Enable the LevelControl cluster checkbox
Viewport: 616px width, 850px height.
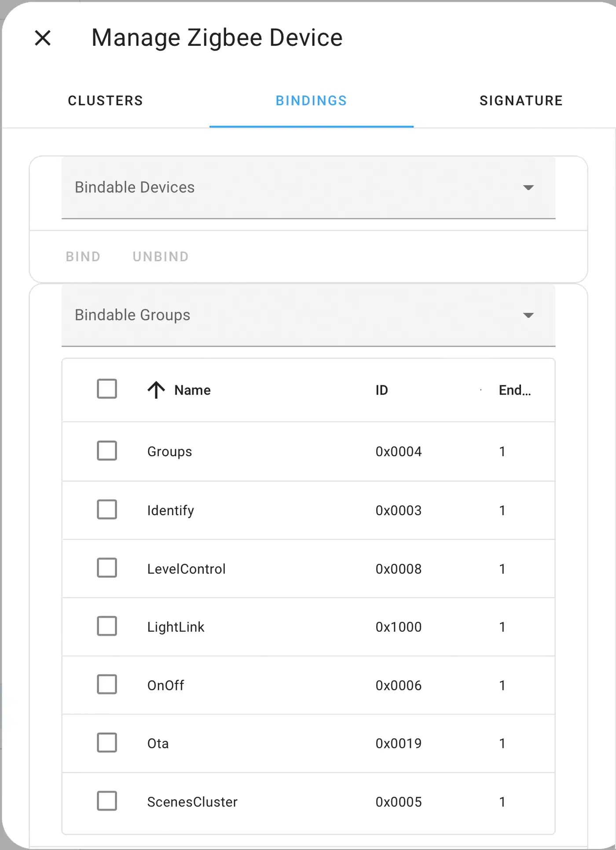click(107, 568)
